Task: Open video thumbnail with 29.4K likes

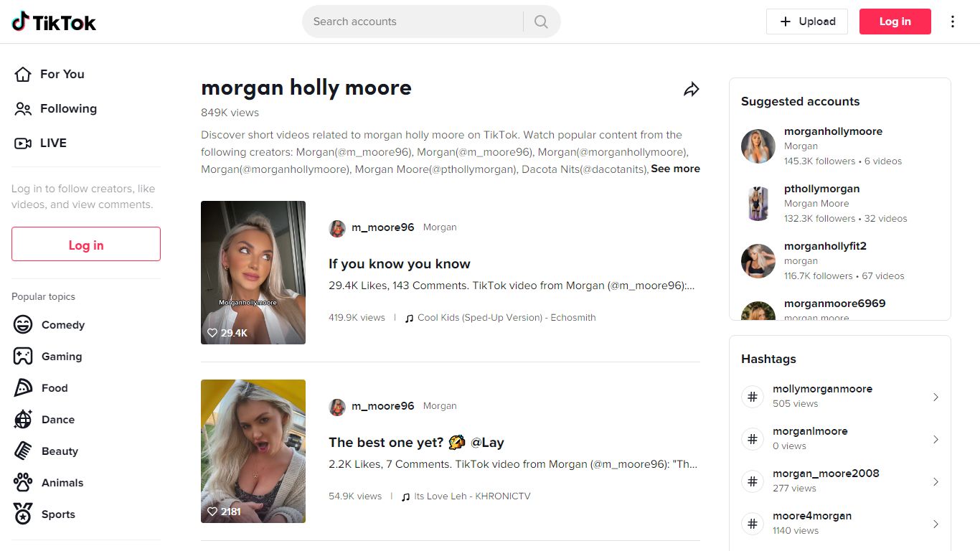Action: click(x=253, y=273)
